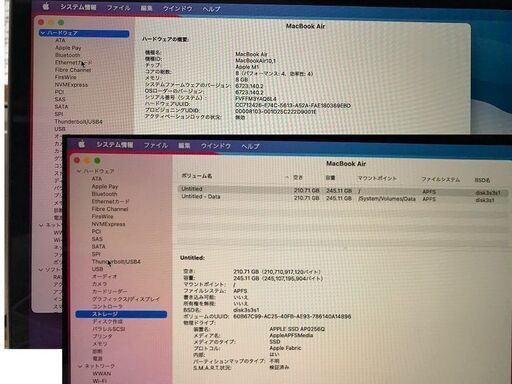Select パラレルSCSI in front window sidebar

coord(109,329)
